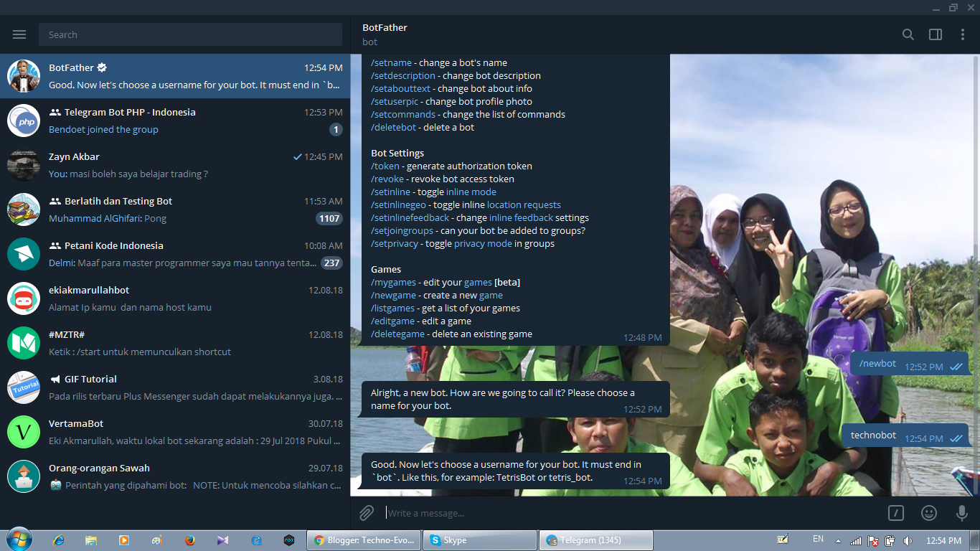Open the media player taskbar icon
The image size is (980, 551).
click(123, 540)
